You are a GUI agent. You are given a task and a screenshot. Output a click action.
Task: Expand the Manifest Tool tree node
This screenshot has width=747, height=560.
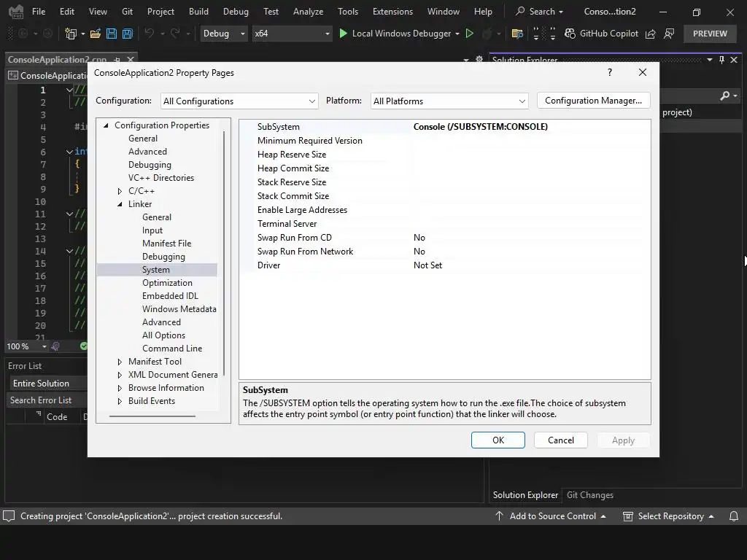(120, 362)
